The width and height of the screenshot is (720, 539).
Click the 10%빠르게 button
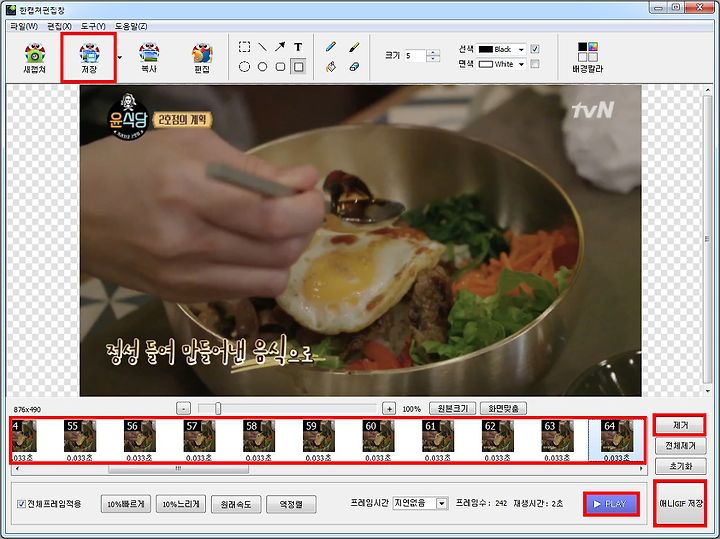coord(125,504)
